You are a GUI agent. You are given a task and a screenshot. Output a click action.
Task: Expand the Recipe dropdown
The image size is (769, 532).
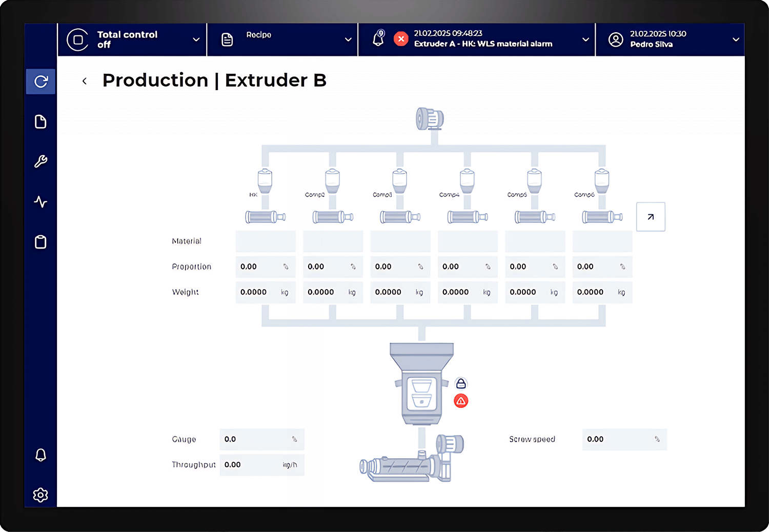[x=348, y=39]
